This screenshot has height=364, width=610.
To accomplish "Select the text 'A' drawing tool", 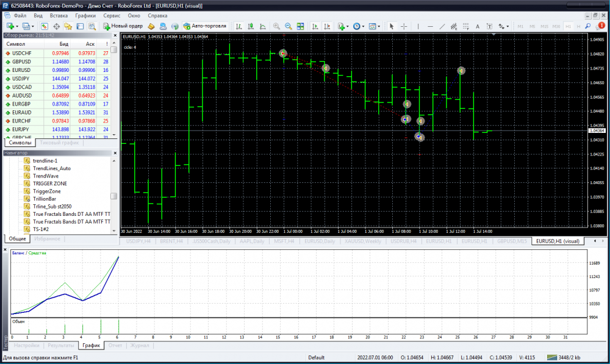I will coord(478,26).
